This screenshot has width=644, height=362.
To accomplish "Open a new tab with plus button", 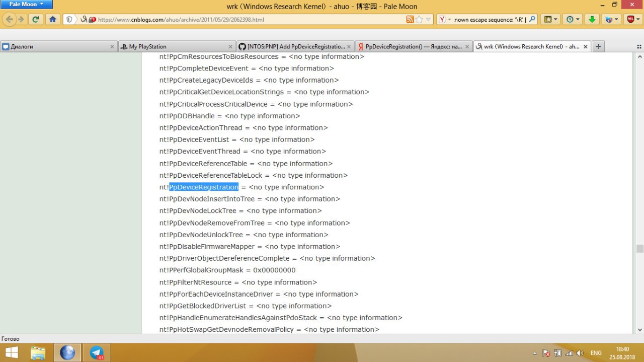I will (598, 46).
